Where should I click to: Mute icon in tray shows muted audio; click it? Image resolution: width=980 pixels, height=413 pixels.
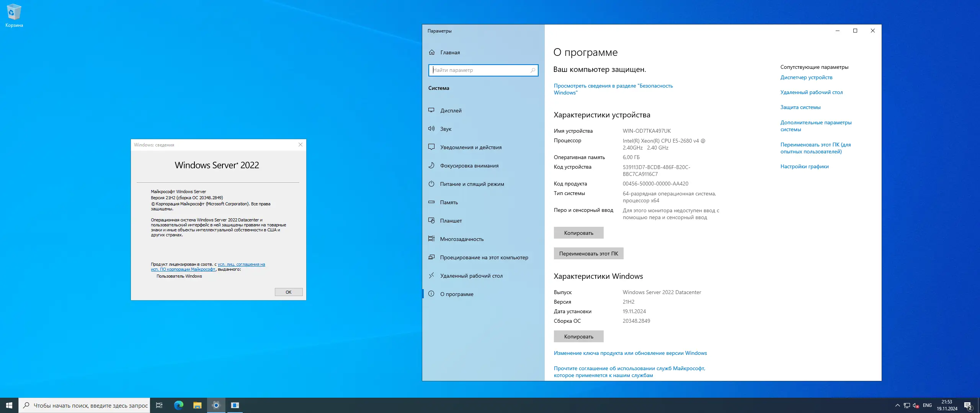tap(915, 405)
